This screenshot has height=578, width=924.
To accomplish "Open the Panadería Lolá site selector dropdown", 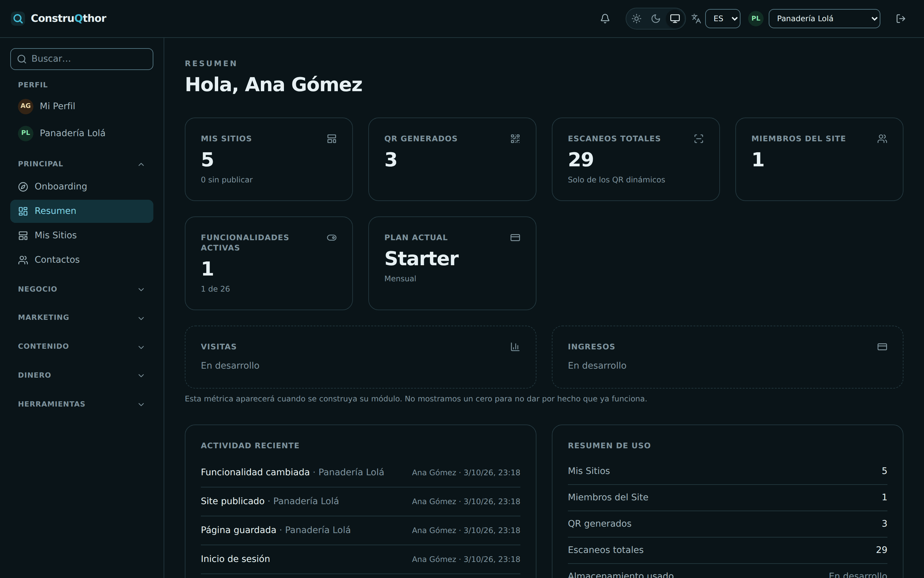I will point(824,18).
